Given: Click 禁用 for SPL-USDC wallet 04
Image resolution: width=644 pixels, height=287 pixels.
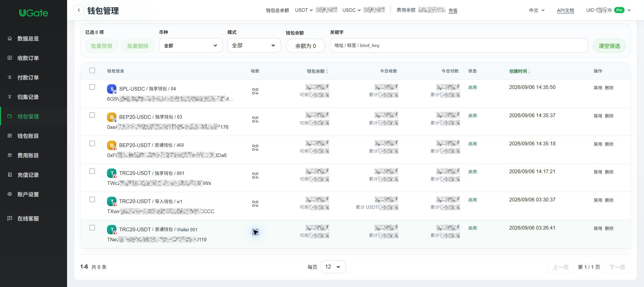Looking at the screenshot, I should [x=598, y=88].
